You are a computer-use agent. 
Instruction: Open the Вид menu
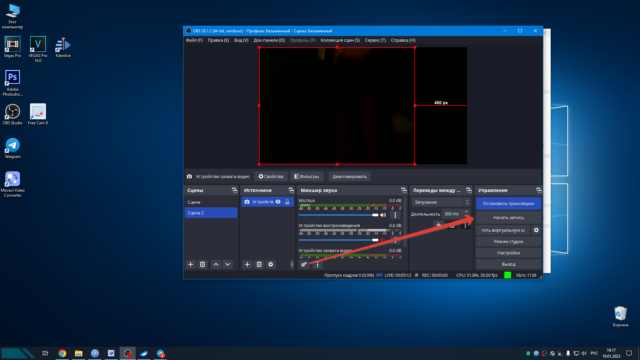(241, 40)
